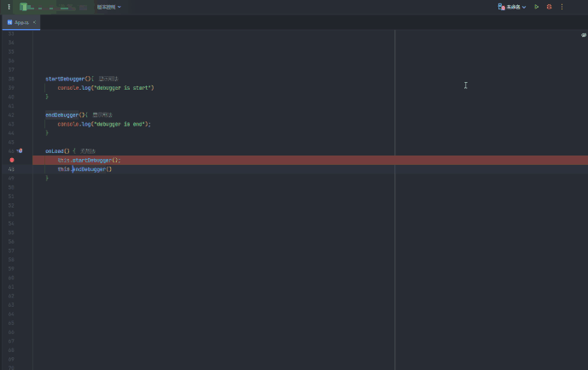Close the App.ts tab
This screenshot has width=588, height=370.
[34, 22]
